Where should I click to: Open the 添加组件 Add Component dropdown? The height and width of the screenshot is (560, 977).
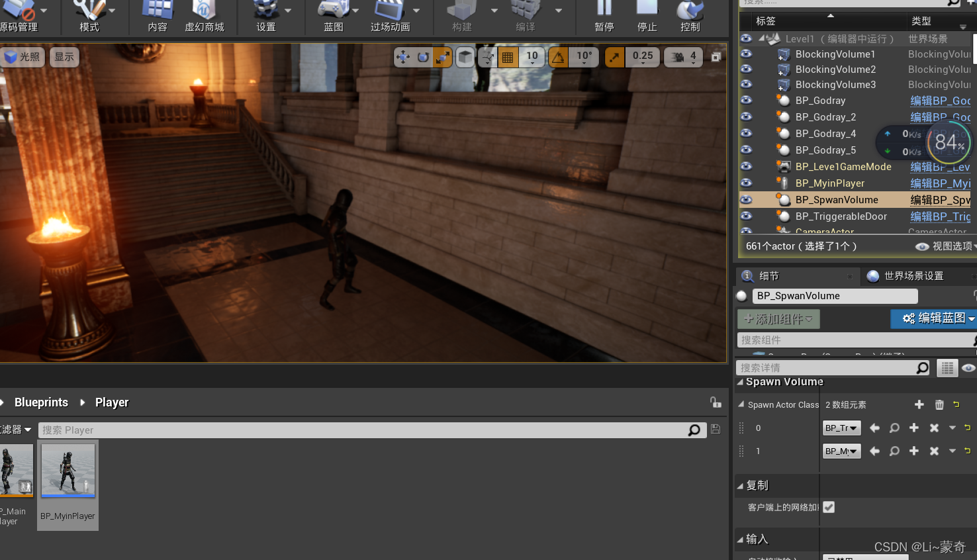[x=778, y=319]
